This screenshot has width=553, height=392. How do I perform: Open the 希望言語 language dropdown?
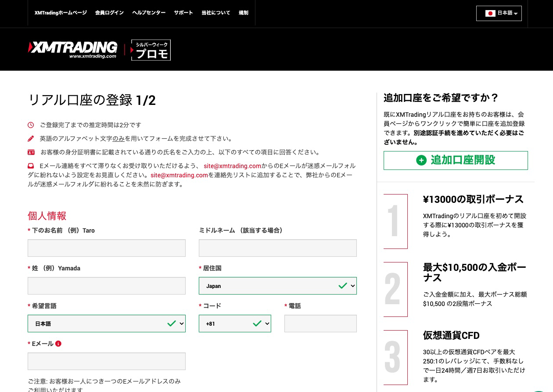(x=107, y=324)
